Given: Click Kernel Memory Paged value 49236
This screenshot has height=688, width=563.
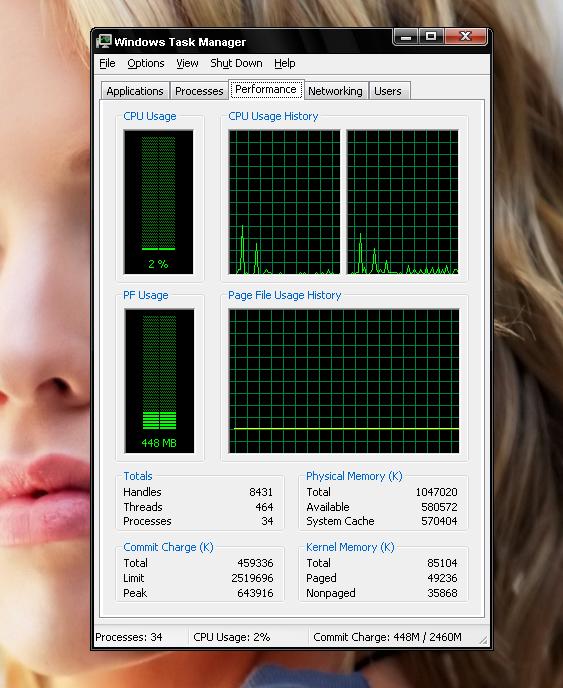Looking at the screenshot, I should tap(442, 578).
